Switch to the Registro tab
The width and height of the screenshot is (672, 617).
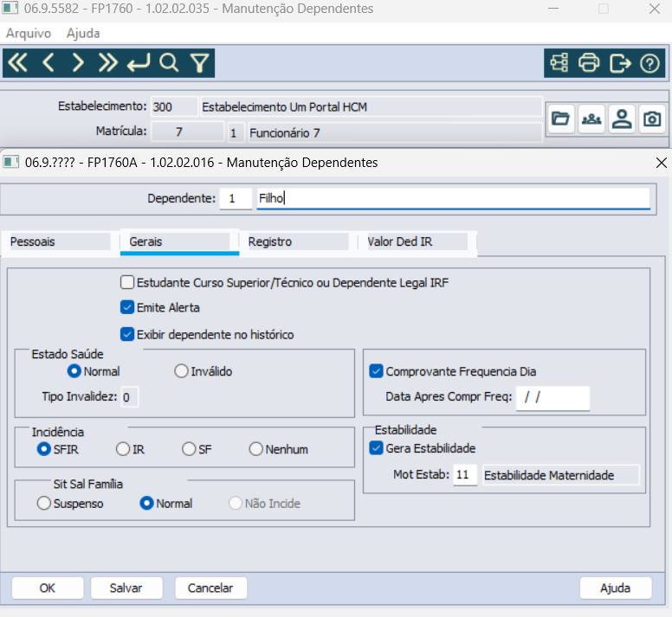pyautogui.click(x=298, y=242)
